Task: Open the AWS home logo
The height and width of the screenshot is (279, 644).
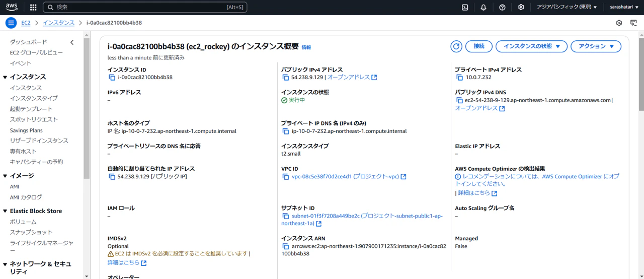Action: [12, 7]
